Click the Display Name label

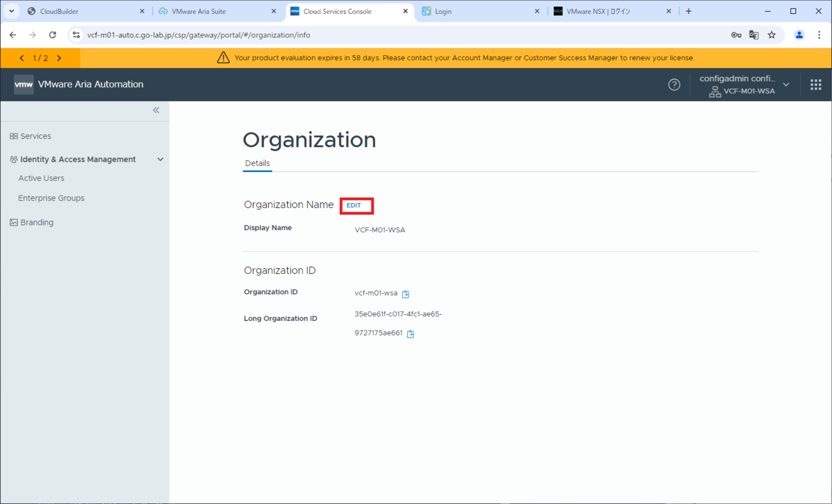coord(268,227)
